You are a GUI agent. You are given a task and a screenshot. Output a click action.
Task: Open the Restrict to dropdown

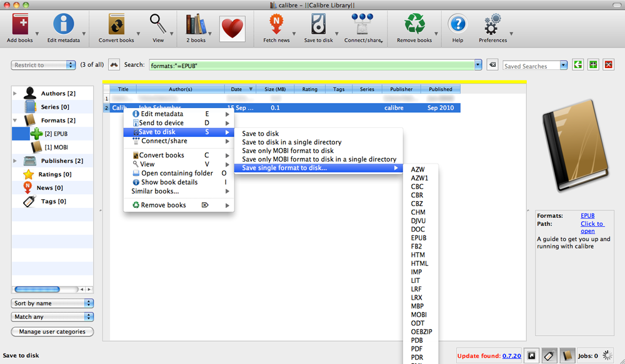tap(43, 64)
